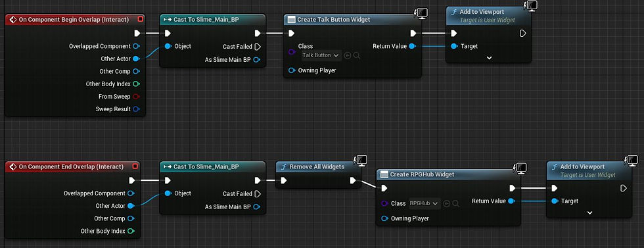Select the Create Talk Button Widget node title
The image size is (644, 248).
(334, 19)
